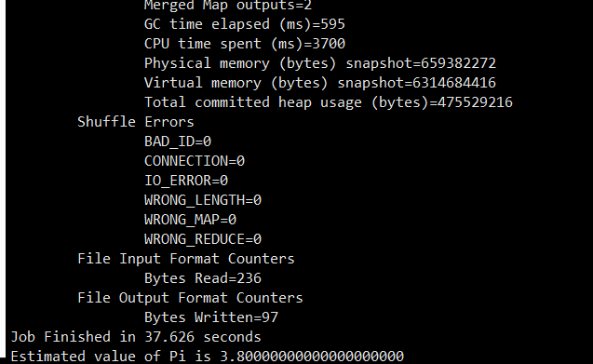Click the Merged Map outputs=2 line
This screenshot has height=364, width=593.
[228, 6]
